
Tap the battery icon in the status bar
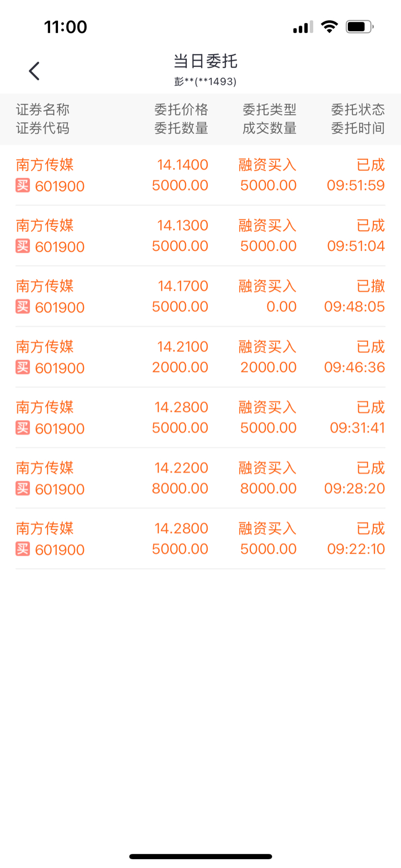[360, 27]
